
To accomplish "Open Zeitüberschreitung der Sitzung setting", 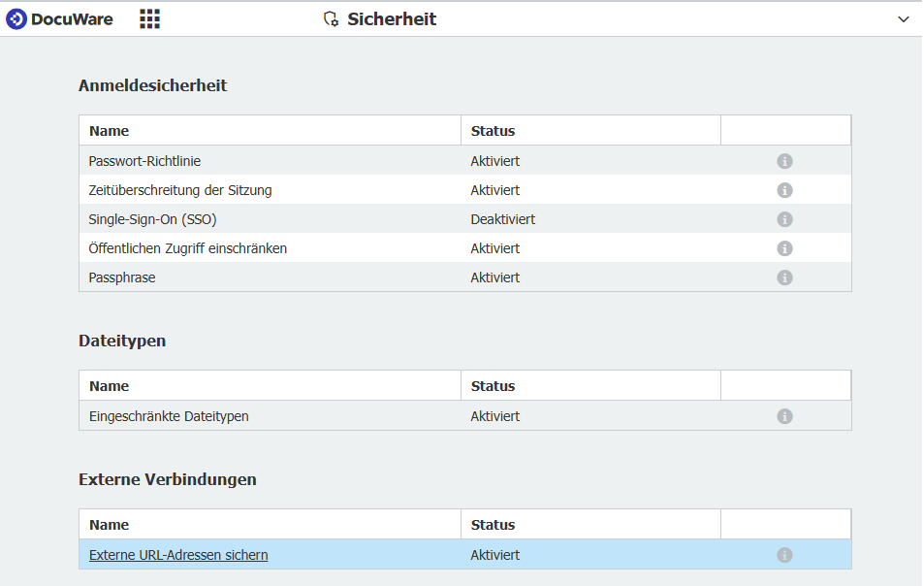I will coord(465,190).
